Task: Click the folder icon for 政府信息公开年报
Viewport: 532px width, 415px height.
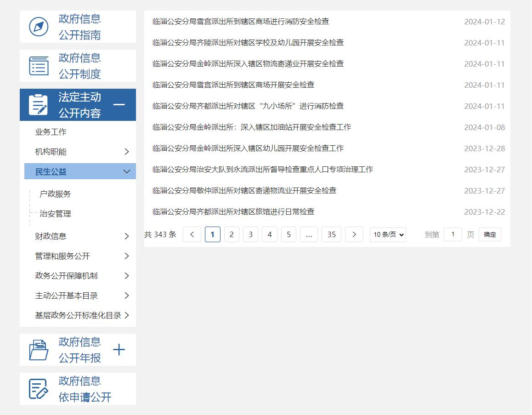Action: pyautogui.click(x=39, y=350)
